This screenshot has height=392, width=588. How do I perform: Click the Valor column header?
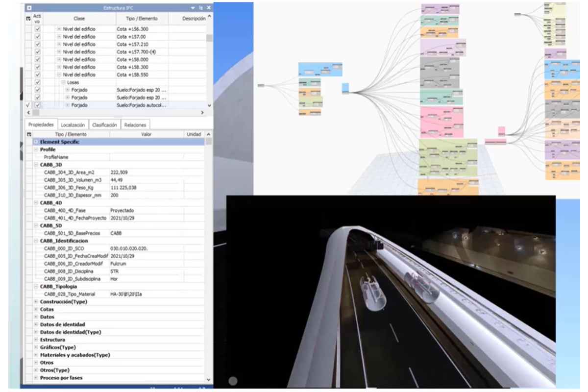pos(146,134)
